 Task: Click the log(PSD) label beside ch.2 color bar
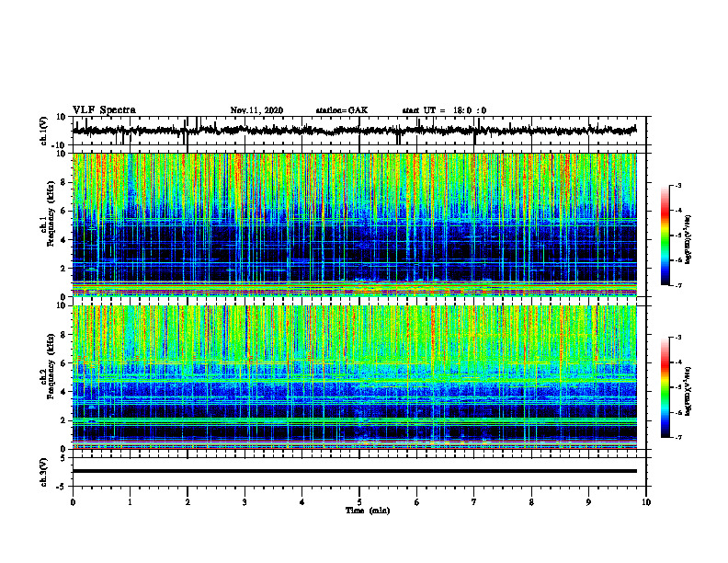688,391
